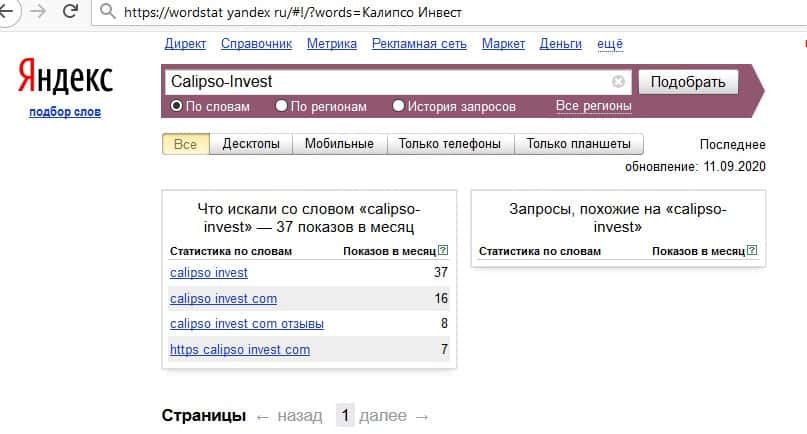The image size is (807, 434).
Task: Click help icon beside left 'Показов в месяц'
Action: 443,251
